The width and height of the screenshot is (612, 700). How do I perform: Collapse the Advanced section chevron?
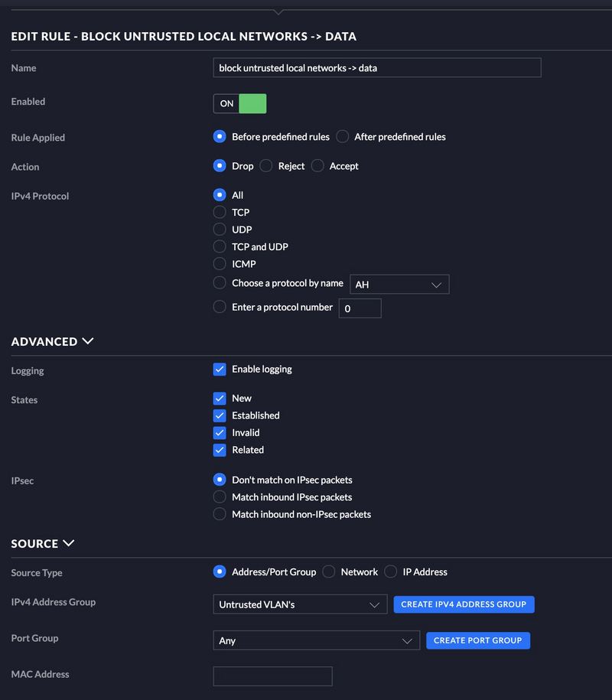[88, 341]
